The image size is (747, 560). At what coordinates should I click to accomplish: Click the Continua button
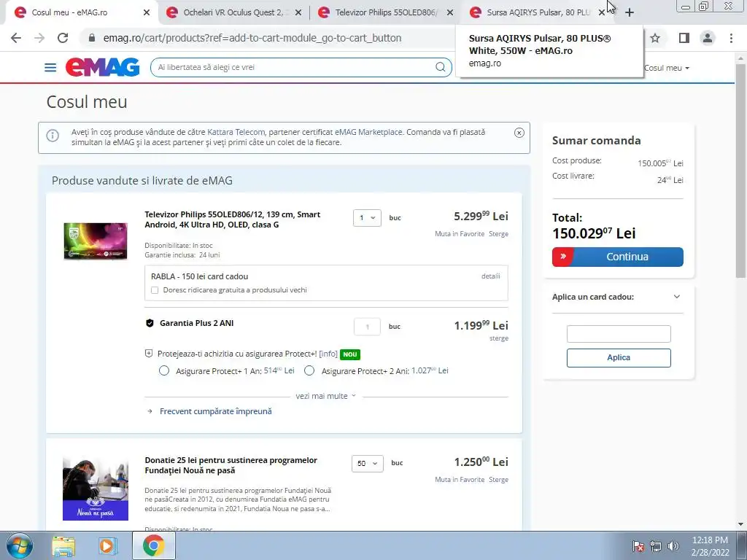point(617,257)
